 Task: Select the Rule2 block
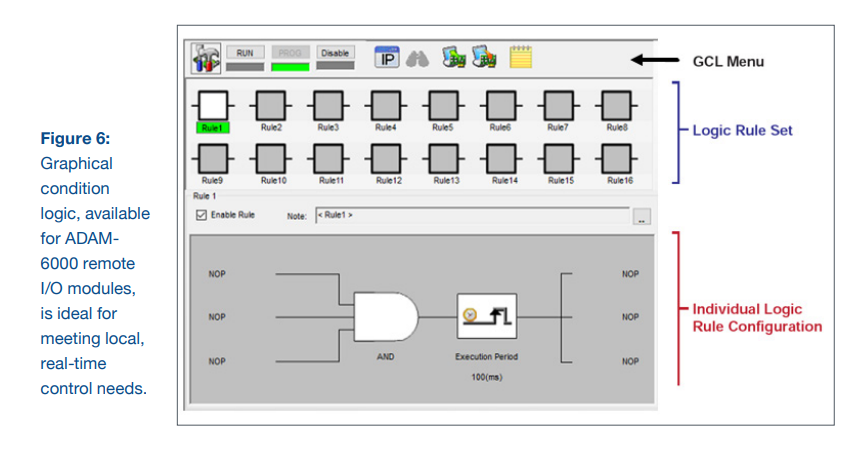tap(270, 106)
